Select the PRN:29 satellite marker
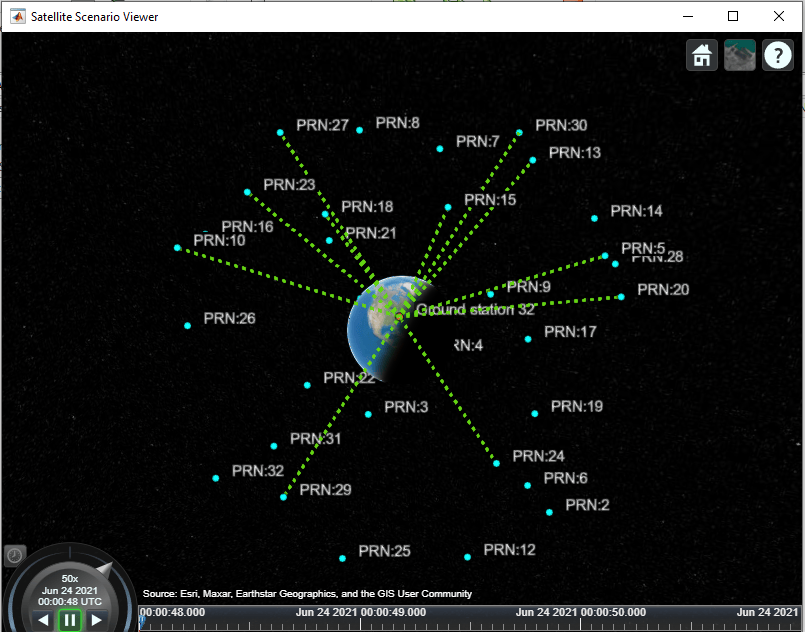Image resolution: width=805 pixels, height=632 pixels. [x=283, y=497]
